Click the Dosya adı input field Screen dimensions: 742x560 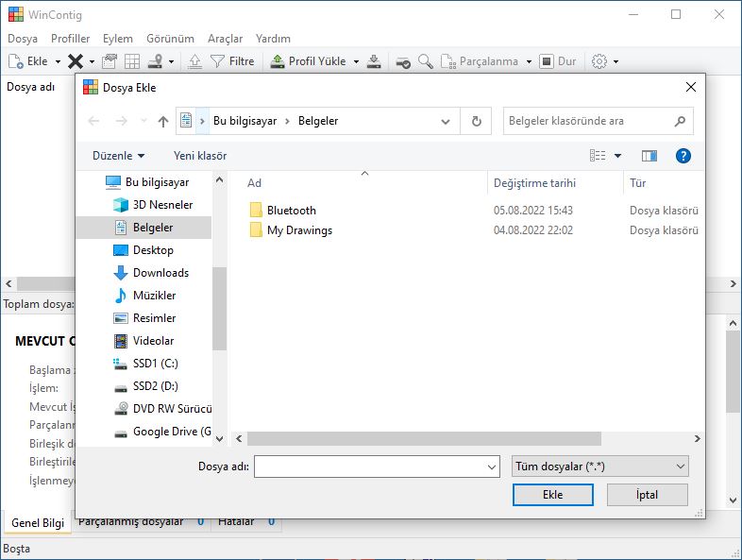click(x=377, y=467)
